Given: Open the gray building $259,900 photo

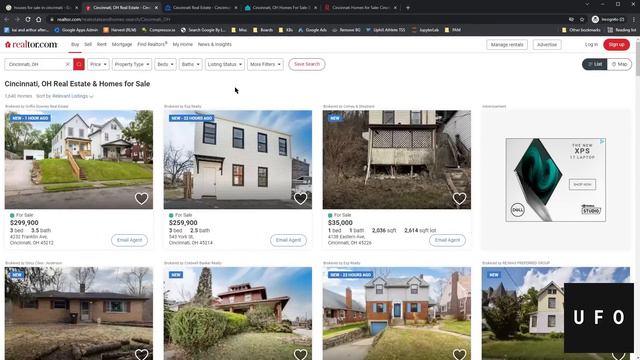Looking at the screenshot, I should click(238, 160).
